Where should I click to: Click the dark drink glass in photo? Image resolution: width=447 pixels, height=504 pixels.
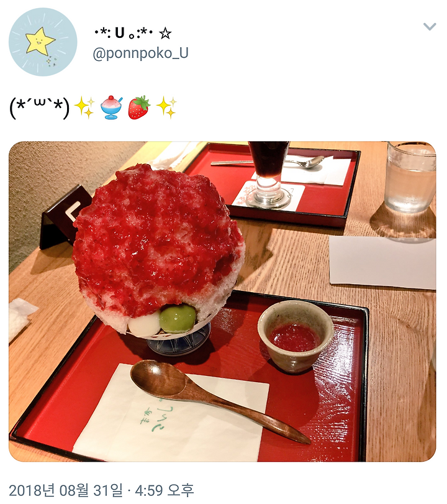pos(269,173)
